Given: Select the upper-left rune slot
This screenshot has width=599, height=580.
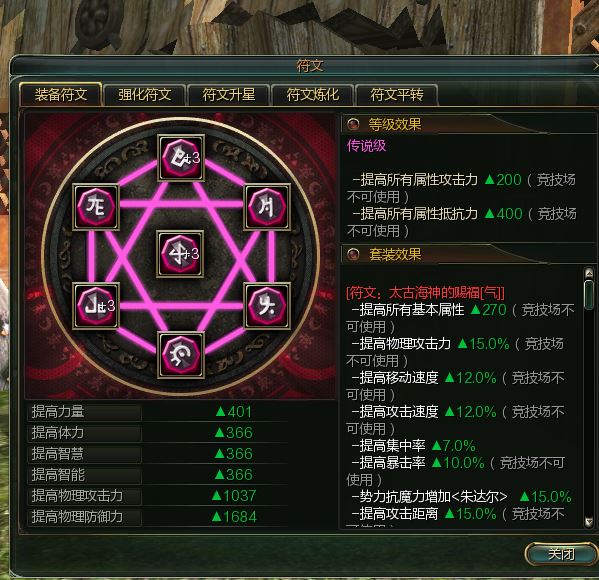Looking at the screenshot, I should (x=96, y=207).
